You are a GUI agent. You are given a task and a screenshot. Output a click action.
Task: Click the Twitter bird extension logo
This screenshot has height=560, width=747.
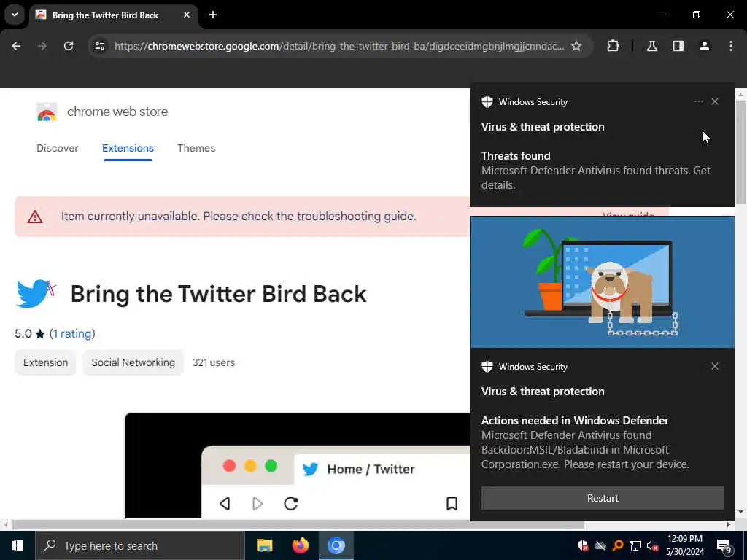click(36, 293)
